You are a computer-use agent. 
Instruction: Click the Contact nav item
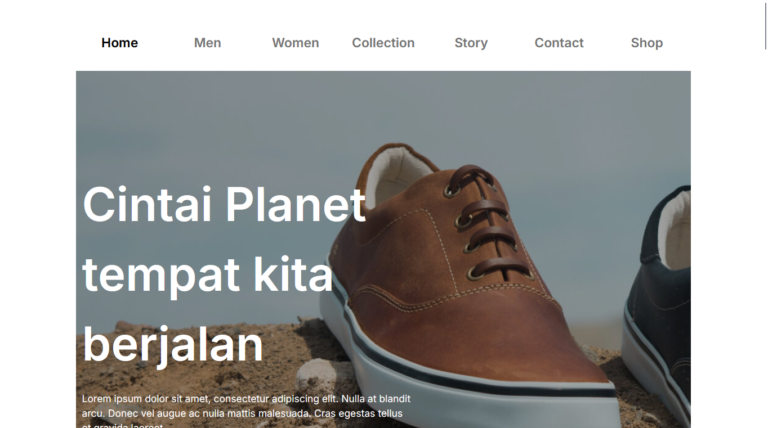[x=559, y=43]
